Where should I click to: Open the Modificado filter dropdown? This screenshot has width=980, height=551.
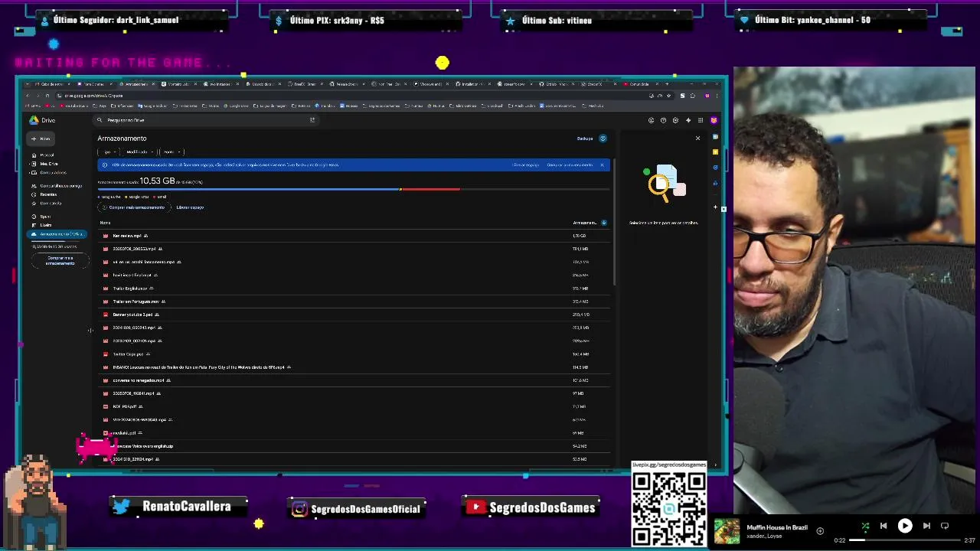139,152
